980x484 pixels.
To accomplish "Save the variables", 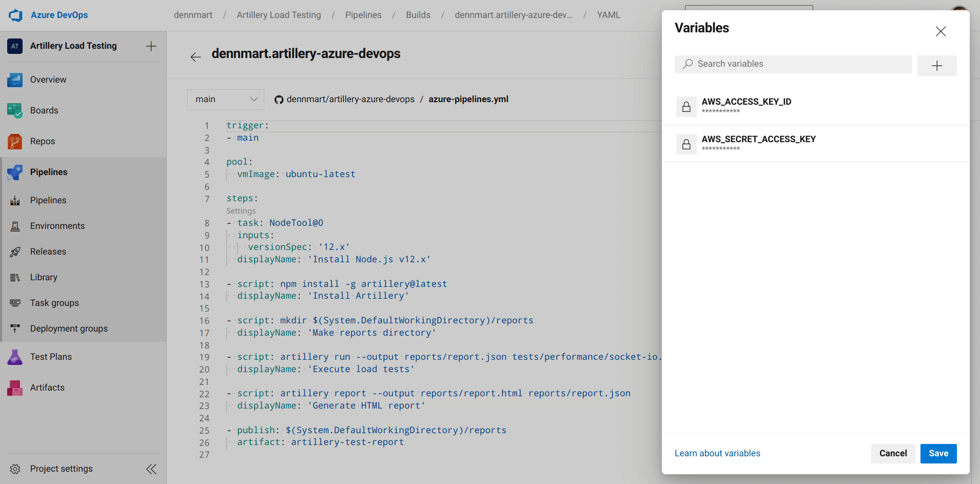I will point(938,454).
